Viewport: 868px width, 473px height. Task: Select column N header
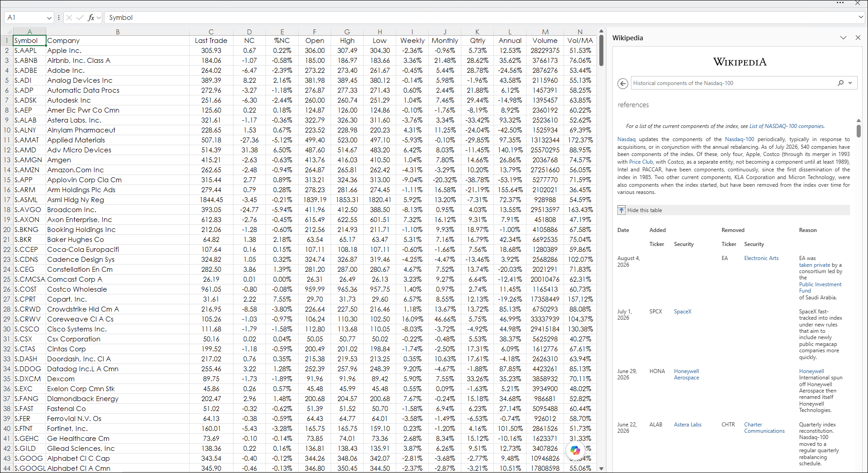(580, 32)
